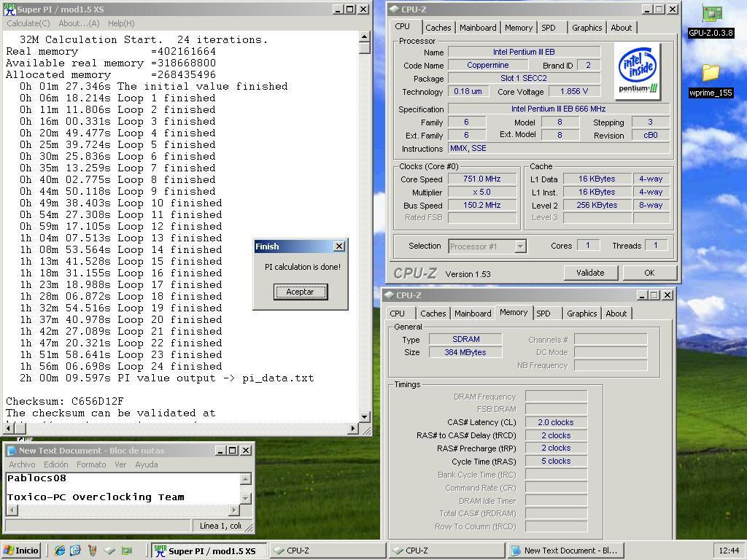
Task: Switch to Caches tab in upper CPU-Z
Action: tap(438, 28)
